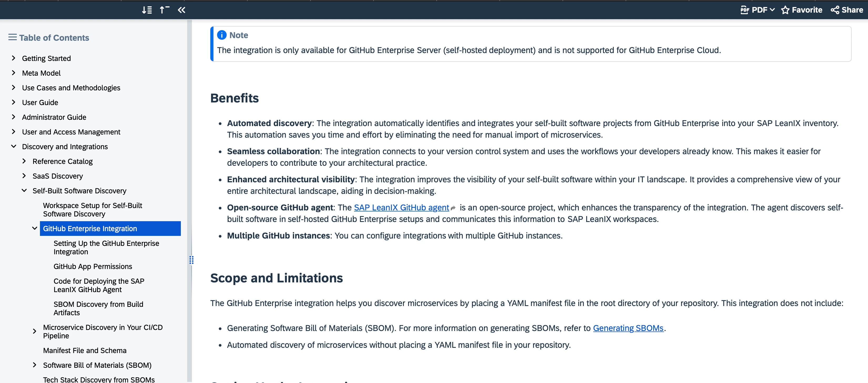
Task: Select GitHub App Permissions page
Action: click(93, 266)
